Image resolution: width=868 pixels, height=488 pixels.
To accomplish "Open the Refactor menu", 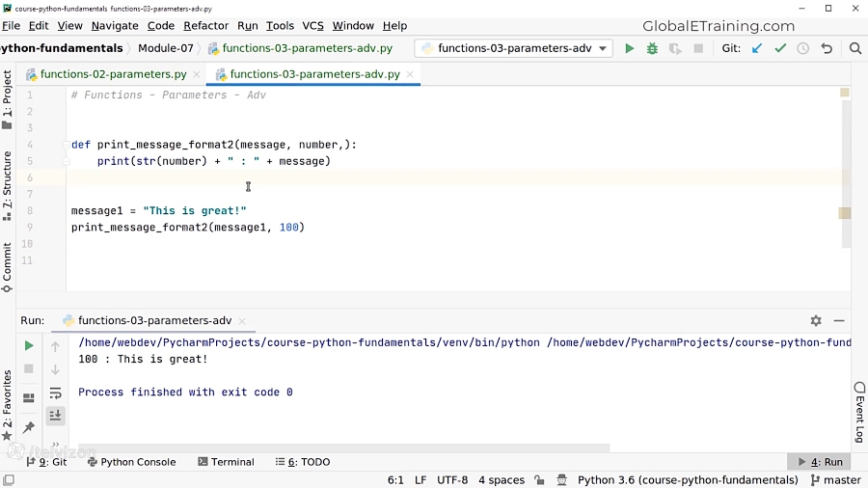I will tap(205, 26).
